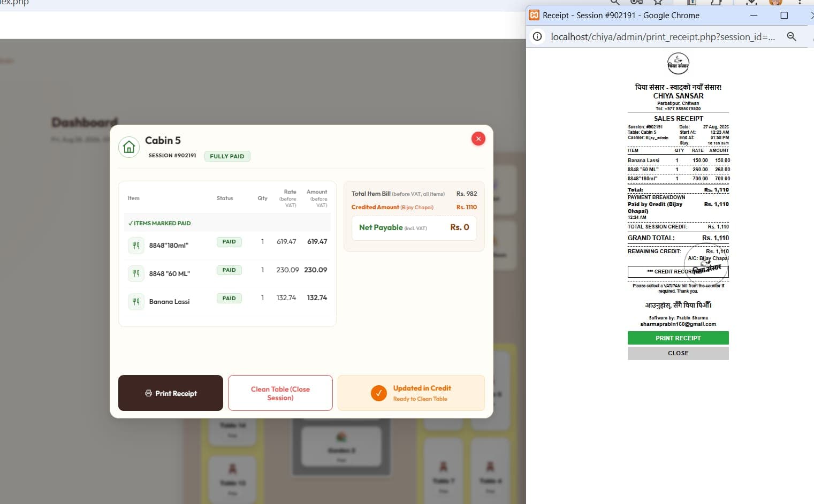Click the GRAND TOTAL line on receipt
814x504 pixels.
coord(678,238)
